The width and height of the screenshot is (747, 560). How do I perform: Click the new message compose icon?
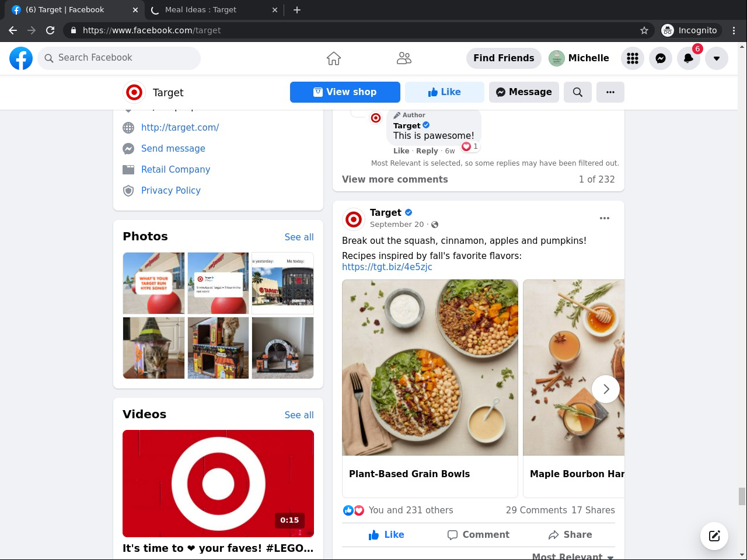click(714, 536)
